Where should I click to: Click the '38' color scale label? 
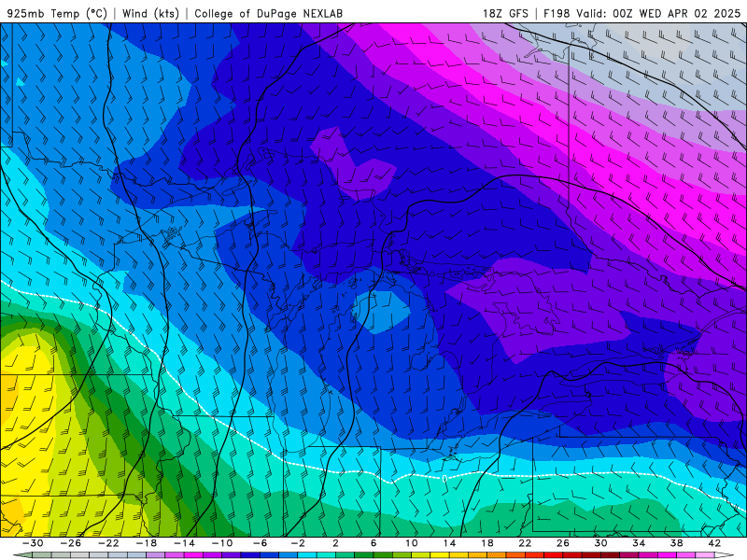(676, 543)
